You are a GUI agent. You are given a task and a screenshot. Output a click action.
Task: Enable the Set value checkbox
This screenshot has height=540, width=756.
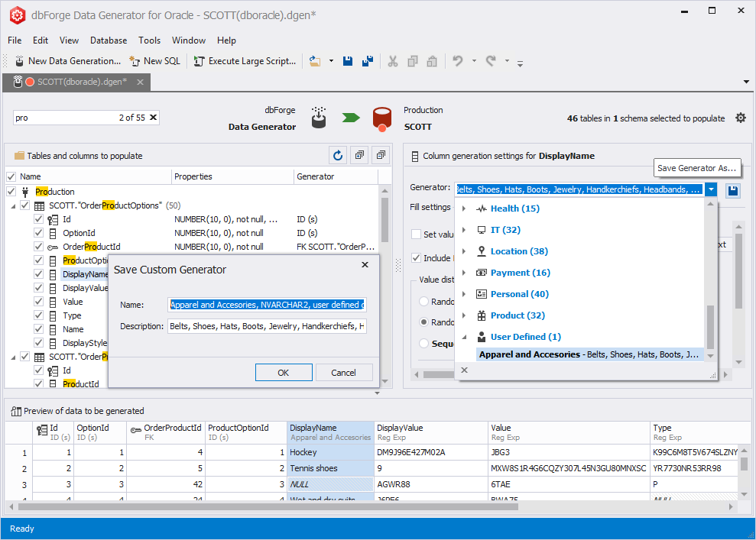(x=416, y=234)
